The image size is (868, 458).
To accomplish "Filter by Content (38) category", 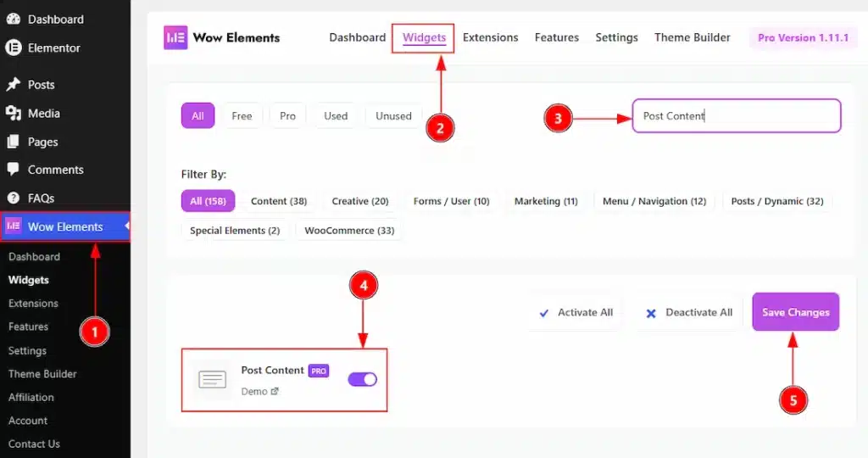I will click(x=279, y=201).
